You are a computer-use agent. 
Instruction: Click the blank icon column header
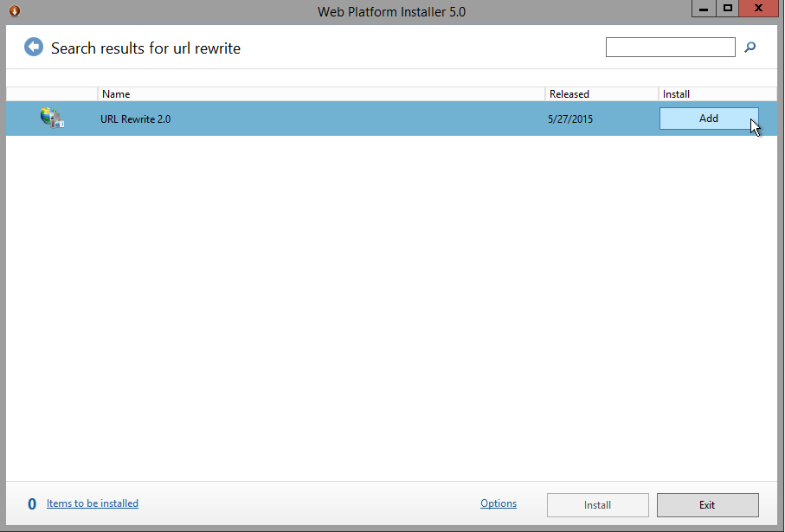point(52,93)
